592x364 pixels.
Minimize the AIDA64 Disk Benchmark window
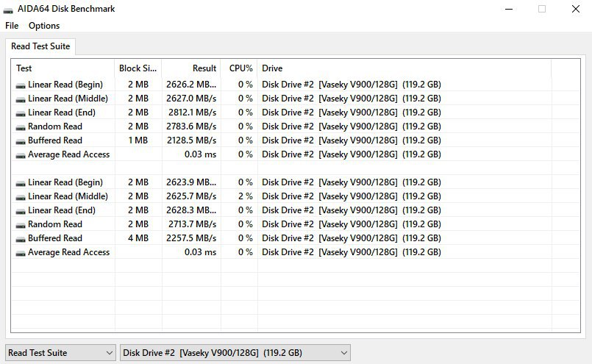509,9
